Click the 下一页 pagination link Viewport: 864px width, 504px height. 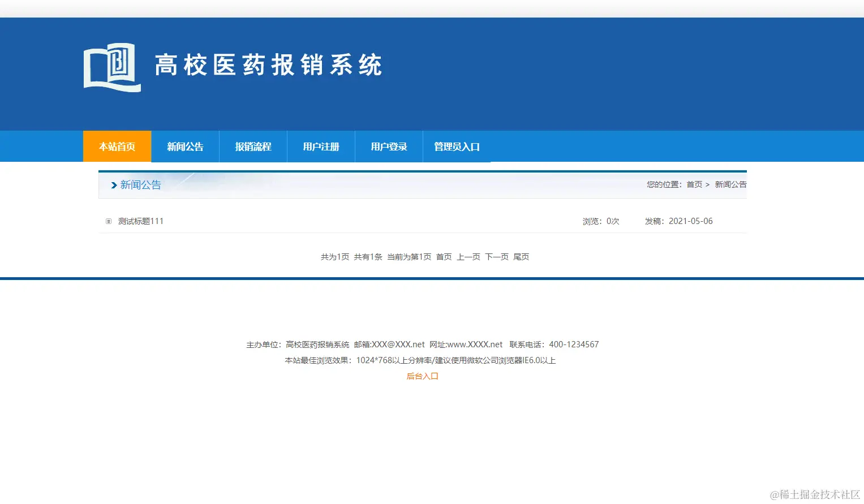tap(497, 257)
